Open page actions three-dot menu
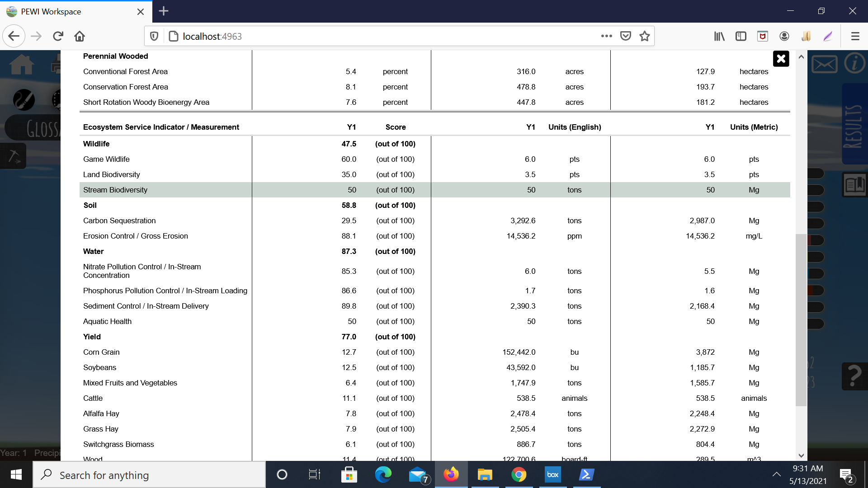The image size is (868, 488). (606, 36)
